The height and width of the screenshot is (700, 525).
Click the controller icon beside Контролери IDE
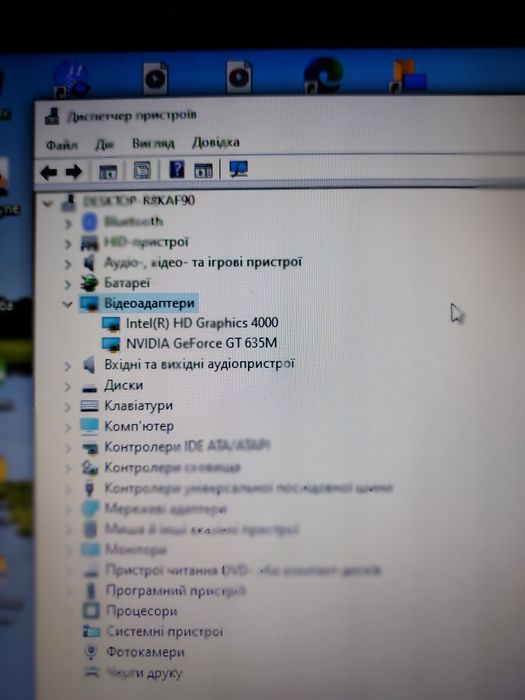(90, 448)
